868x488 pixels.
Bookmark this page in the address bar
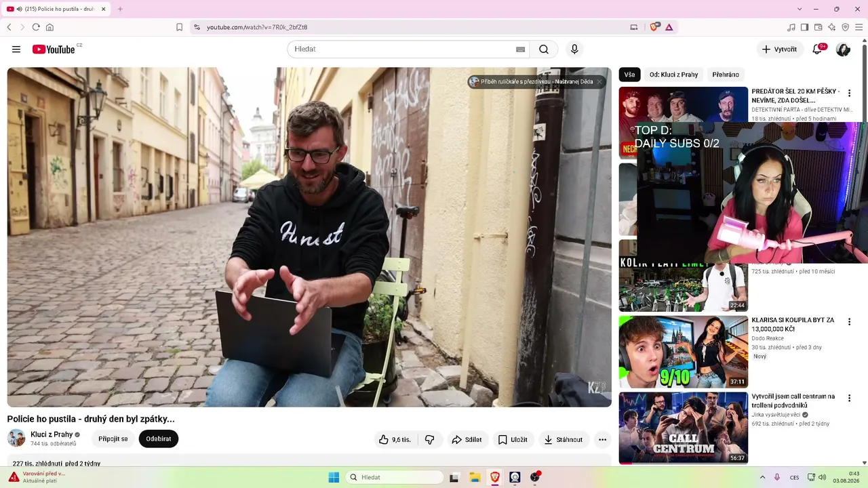(179, 27)
